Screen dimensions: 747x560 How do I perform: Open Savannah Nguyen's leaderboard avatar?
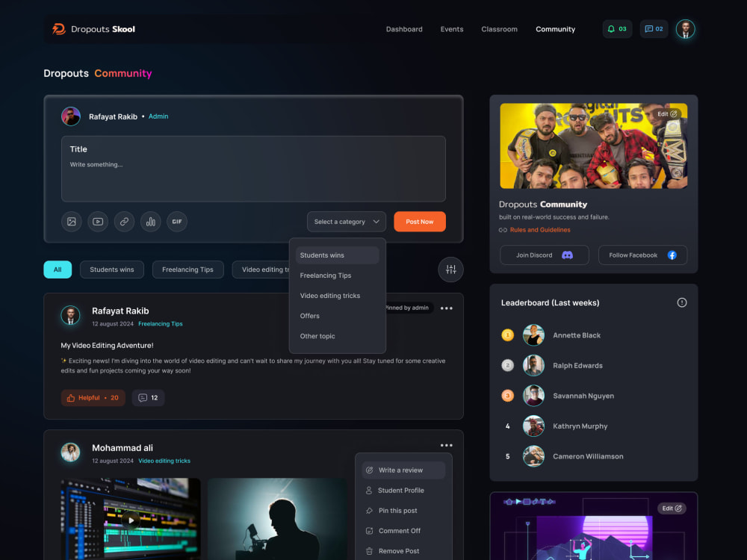pyautogui.click(x=533, y=396)
